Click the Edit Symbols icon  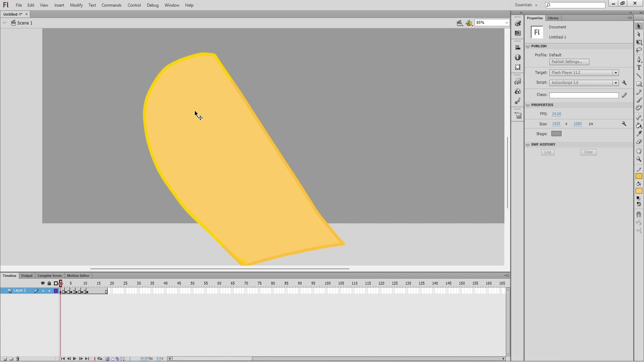(469, 23)
